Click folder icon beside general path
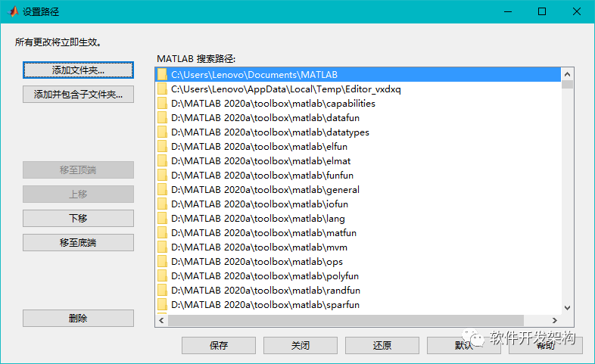The image size is (595, 364). click(163, 190)
